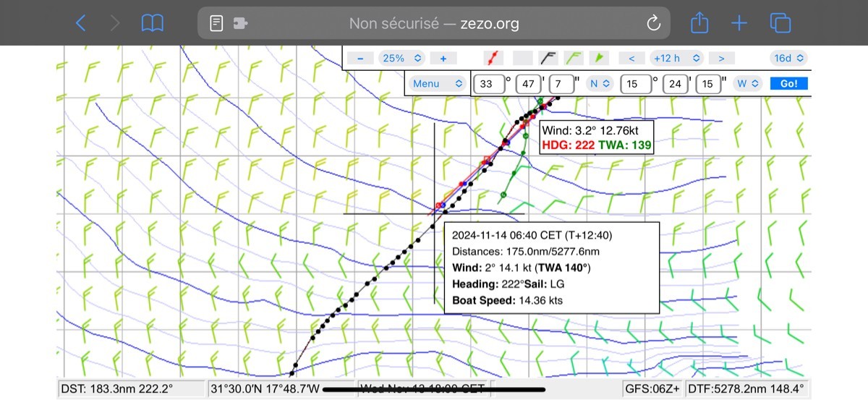Zoom out with the minus button
868x400 pixels.
(x=359, y=58)
